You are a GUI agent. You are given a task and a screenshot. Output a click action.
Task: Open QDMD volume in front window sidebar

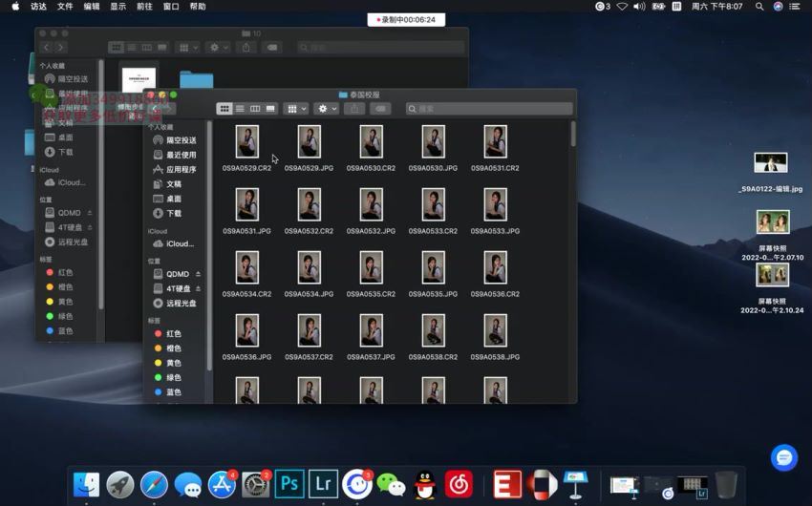coord(171,274)
